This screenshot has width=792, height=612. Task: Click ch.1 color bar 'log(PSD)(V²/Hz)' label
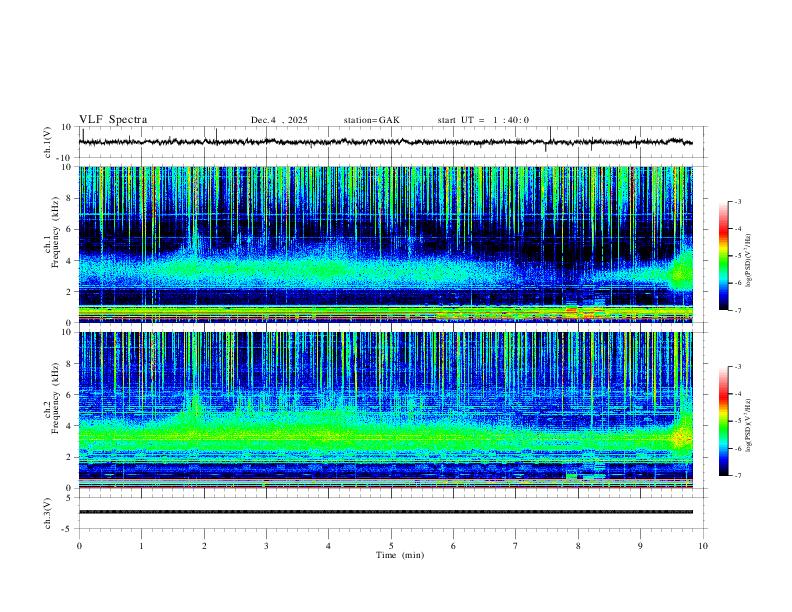[749, 261]
